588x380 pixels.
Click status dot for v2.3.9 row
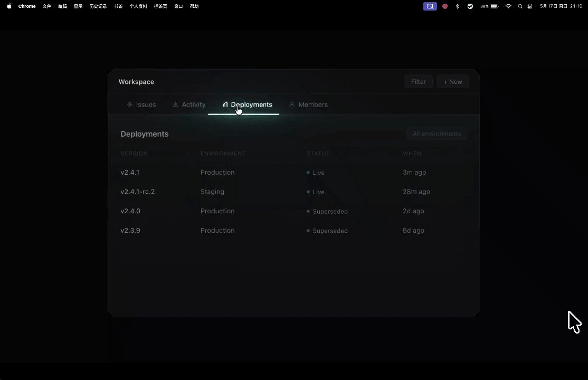pyautogui.click(x=308, y=231)
